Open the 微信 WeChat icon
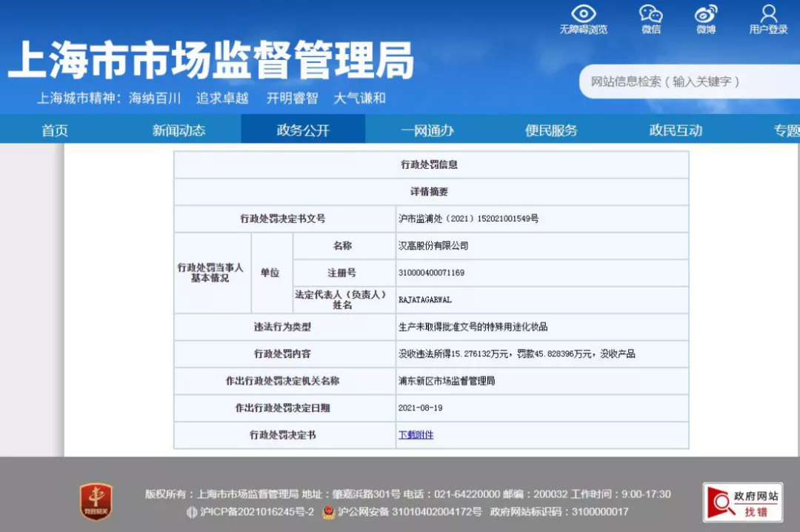Viewport: 800px width, 532px height. [x=650, y=14]
